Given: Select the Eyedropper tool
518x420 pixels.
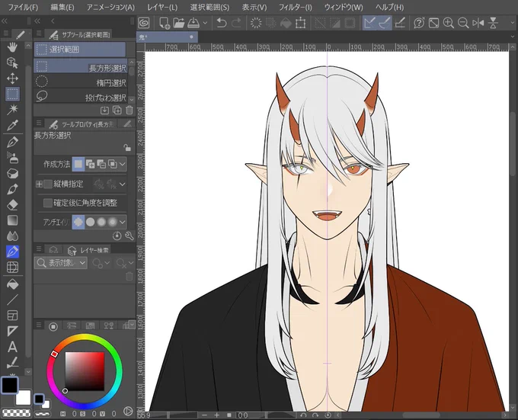Looking at the screenshot, I should coord(12,125).
